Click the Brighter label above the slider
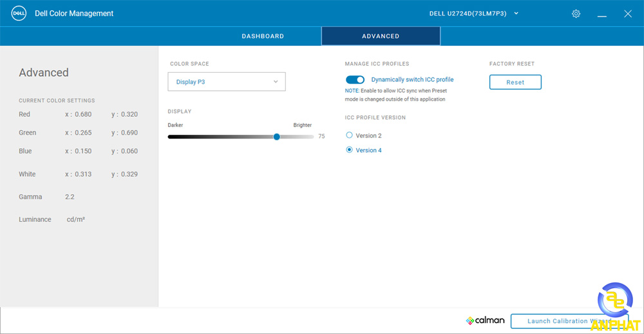 click(302, 125)
